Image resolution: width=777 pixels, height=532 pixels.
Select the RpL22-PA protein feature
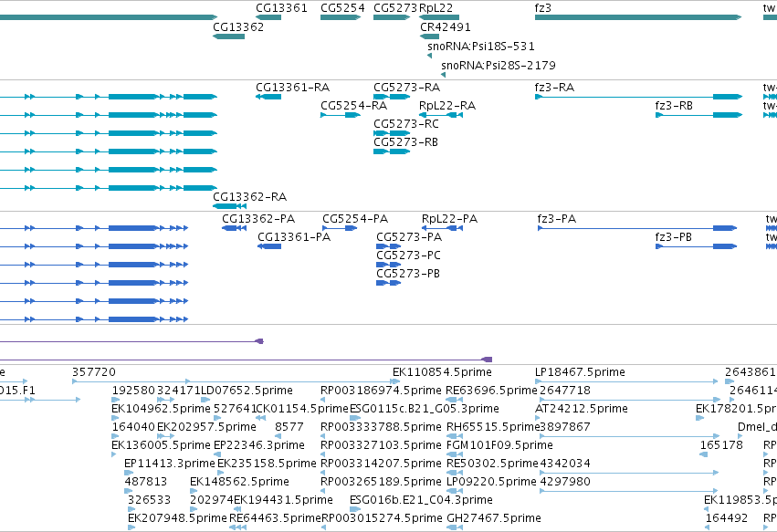click(x=442, y=228)
